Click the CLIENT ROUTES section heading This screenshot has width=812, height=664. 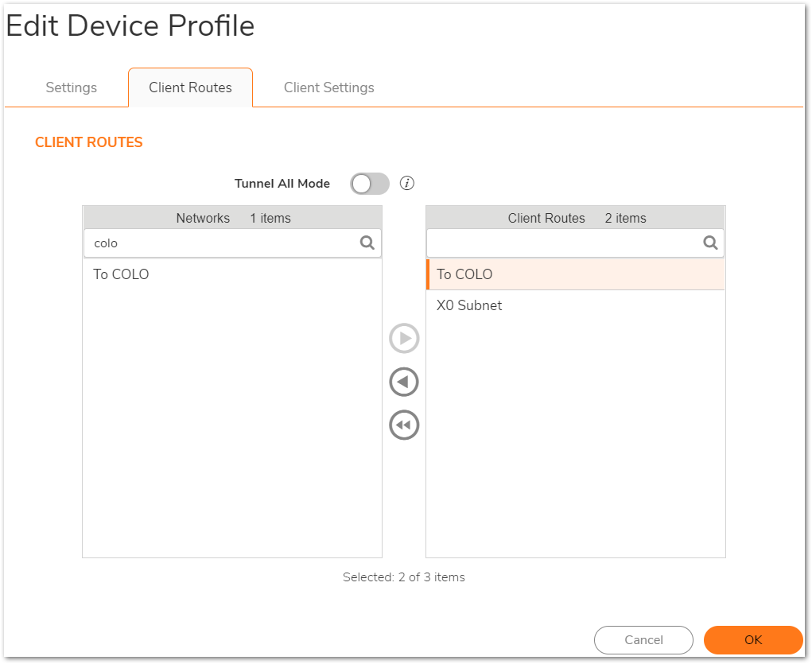88,142
